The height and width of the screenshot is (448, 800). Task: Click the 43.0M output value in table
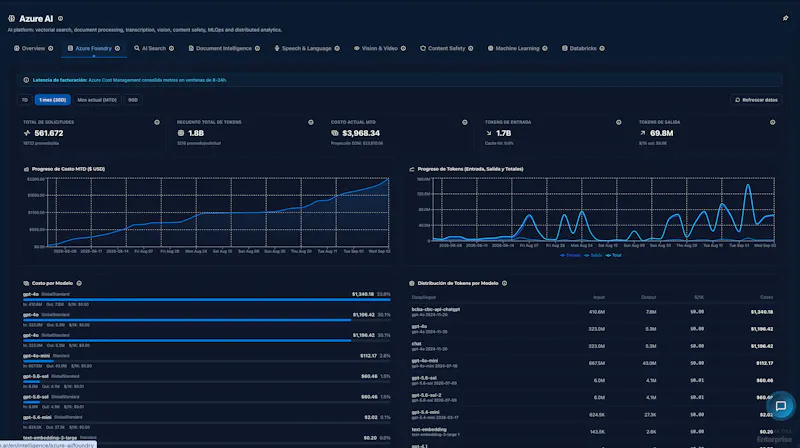649,363
